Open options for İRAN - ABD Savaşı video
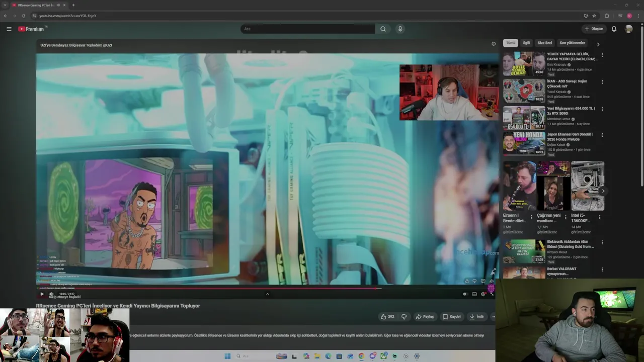This screenshot has height=362, width=644. (602, 82)
